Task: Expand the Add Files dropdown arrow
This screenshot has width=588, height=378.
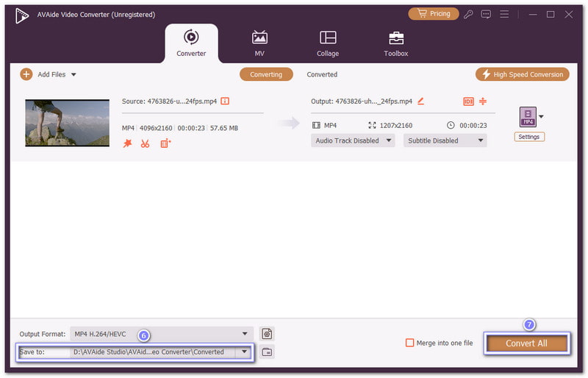Action: click(x=73, y=74)
